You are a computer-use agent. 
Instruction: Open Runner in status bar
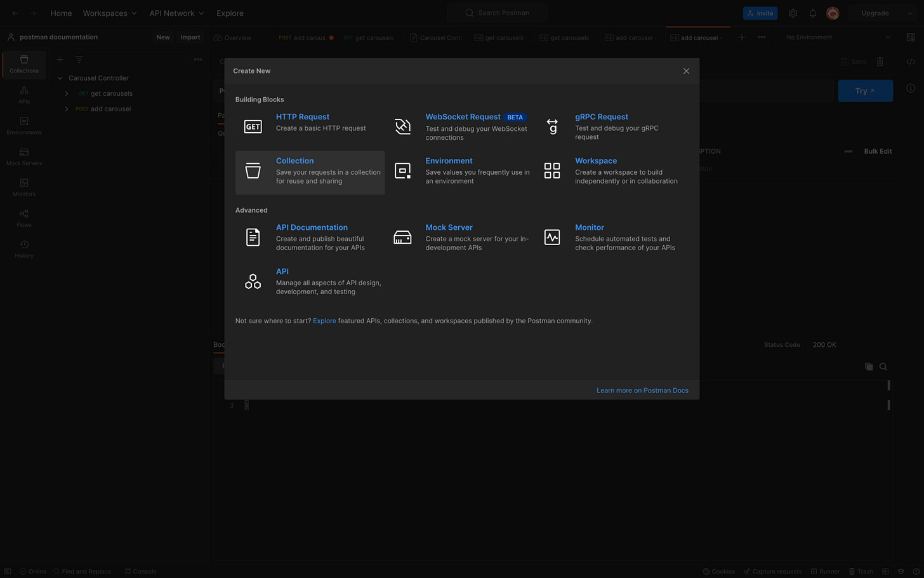coord(825,572)
